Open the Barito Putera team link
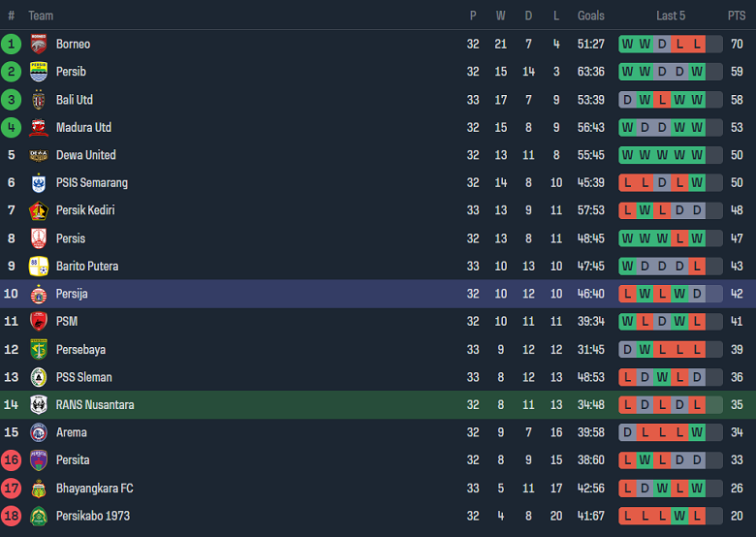This screenshot has height=537, width=756. [x=87, y=266]
